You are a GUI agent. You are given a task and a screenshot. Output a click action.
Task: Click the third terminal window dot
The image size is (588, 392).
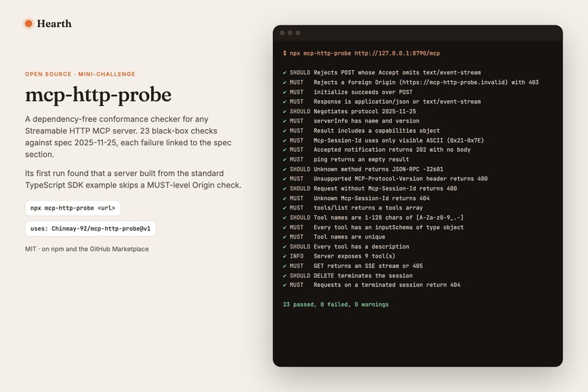click(298, 33)
